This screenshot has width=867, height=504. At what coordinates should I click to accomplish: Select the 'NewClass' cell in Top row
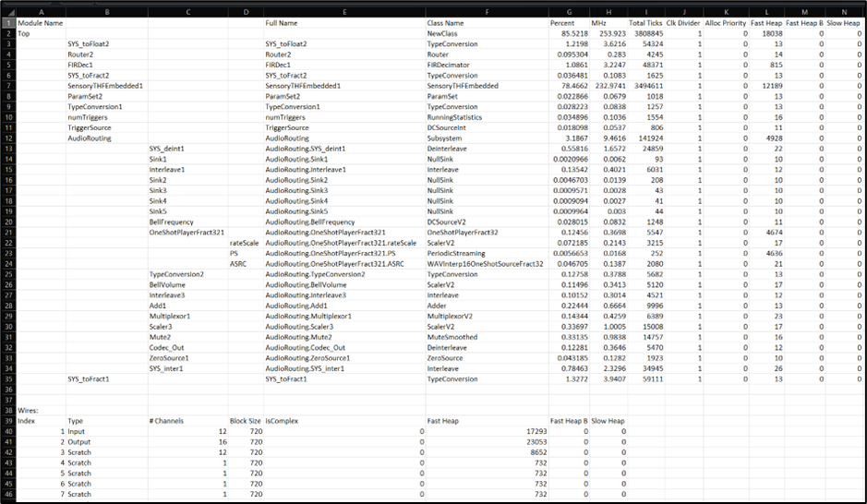(x=442, y=32)
